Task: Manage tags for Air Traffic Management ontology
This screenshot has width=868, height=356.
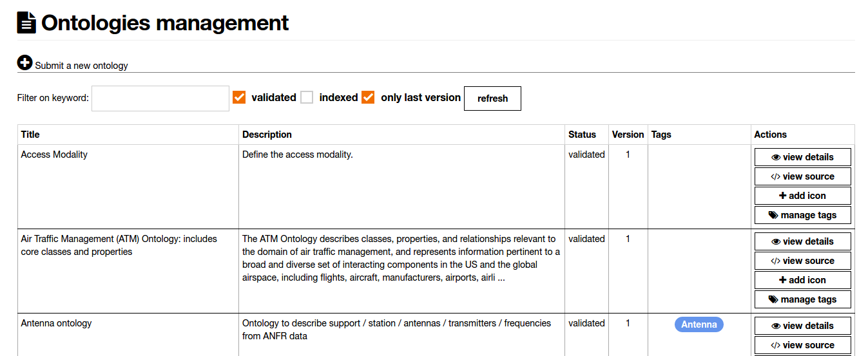Action: pyautogui.click(x=802, y=299)
